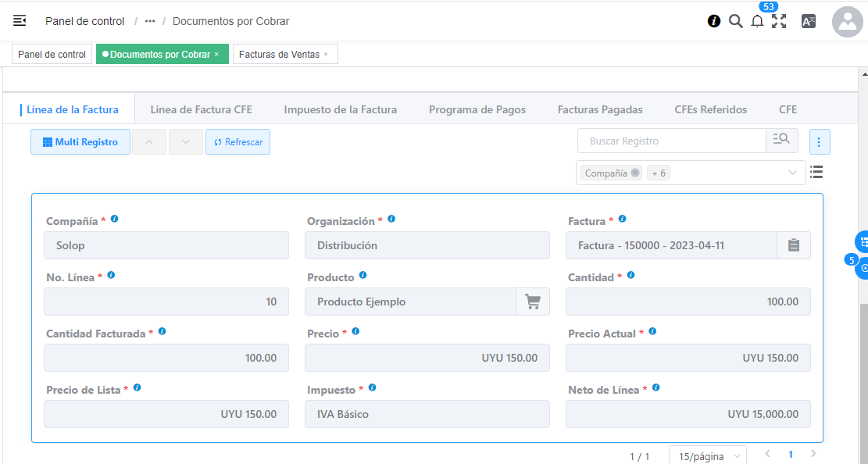
Task: Click the shopping cart icon in Producto field
Action: coord(533,302)
